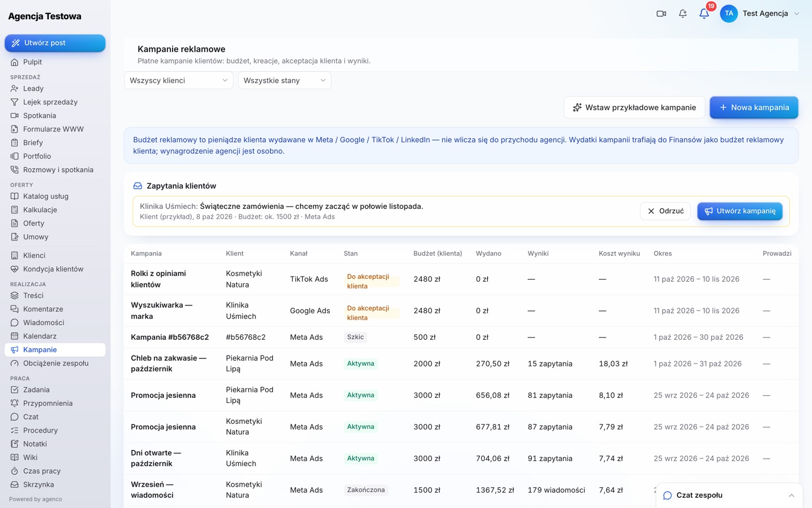The image size is (812, 508).
Task: Click the Wiki book icon in sidebar
Action: pyautogui.click(x=15, y=458)
